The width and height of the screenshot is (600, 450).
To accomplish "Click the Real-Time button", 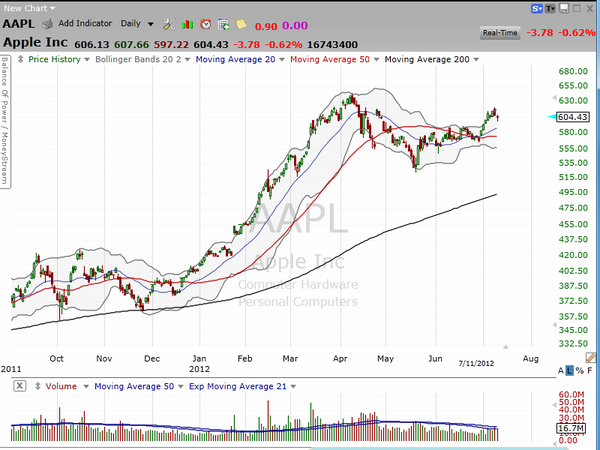I will (x=500, y=33).
